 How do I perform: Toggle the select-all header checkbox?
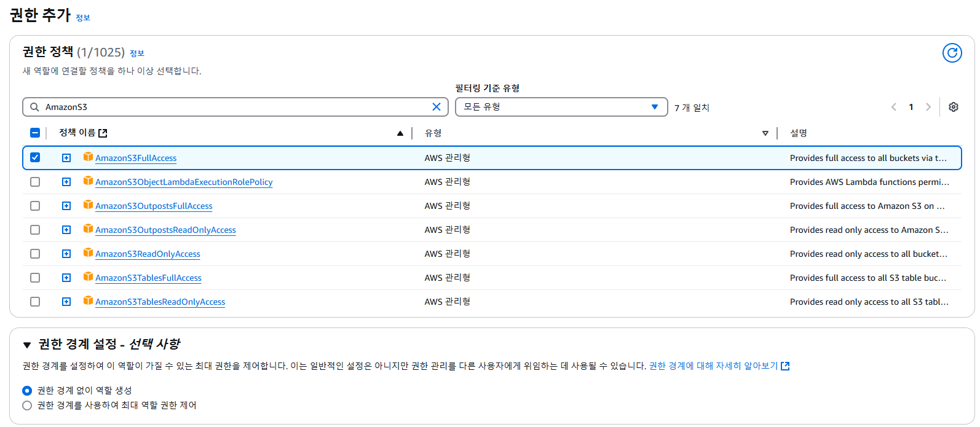pos(35,133)
